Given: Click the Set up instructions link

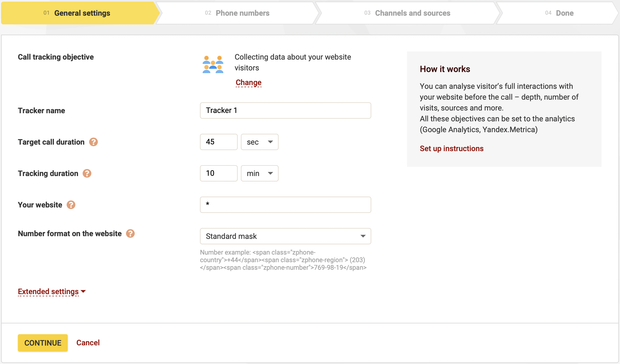Looking at the screenshot, I should (x=451, y=148).
